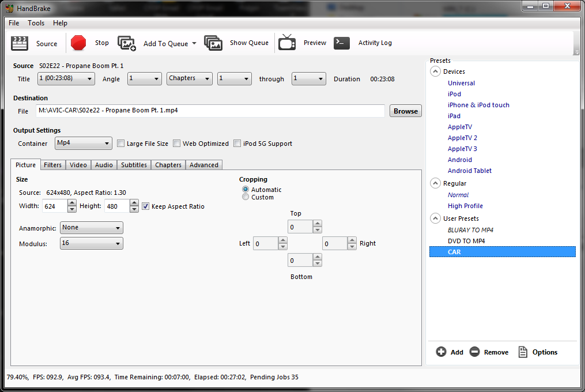Open the Title dropdown
The image size is (585, 392).
coord(66,79)
